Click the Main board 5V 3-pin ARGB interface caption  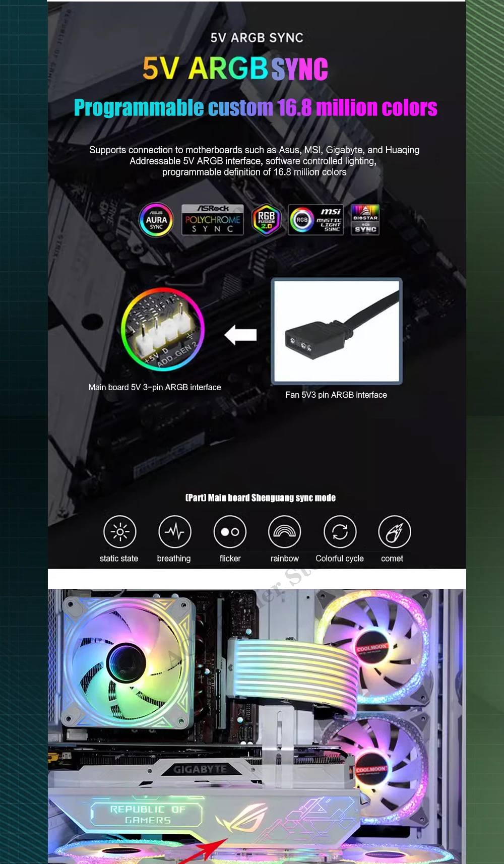click(155, 387)
